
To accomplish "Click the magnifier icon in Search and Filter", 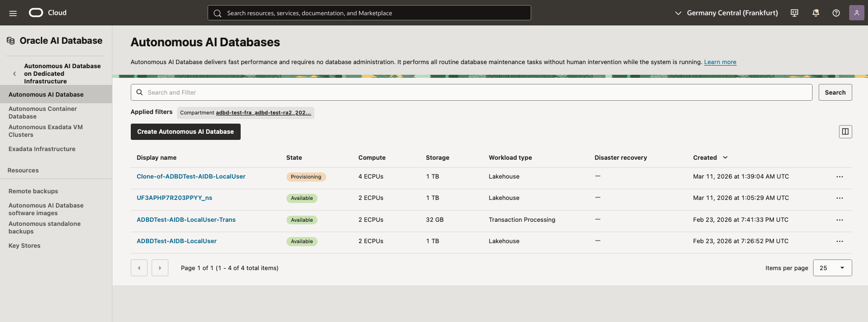I will point(139,93).
